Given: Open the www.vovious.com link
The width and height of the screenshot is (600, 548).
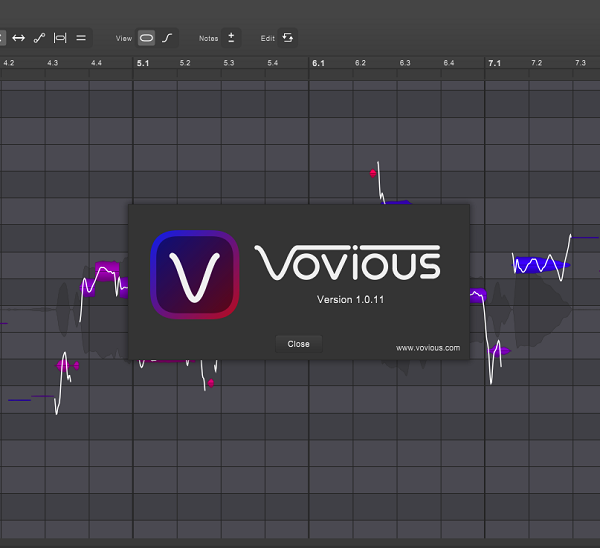Looking at the screenshot, I should [x=428, y=348].
